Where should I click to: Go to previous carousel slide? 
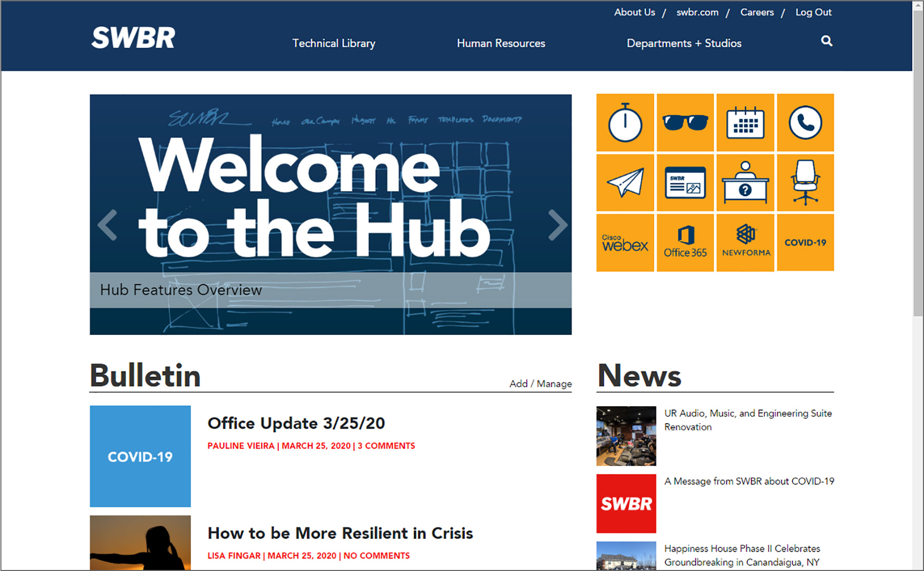tap(107, 225)
